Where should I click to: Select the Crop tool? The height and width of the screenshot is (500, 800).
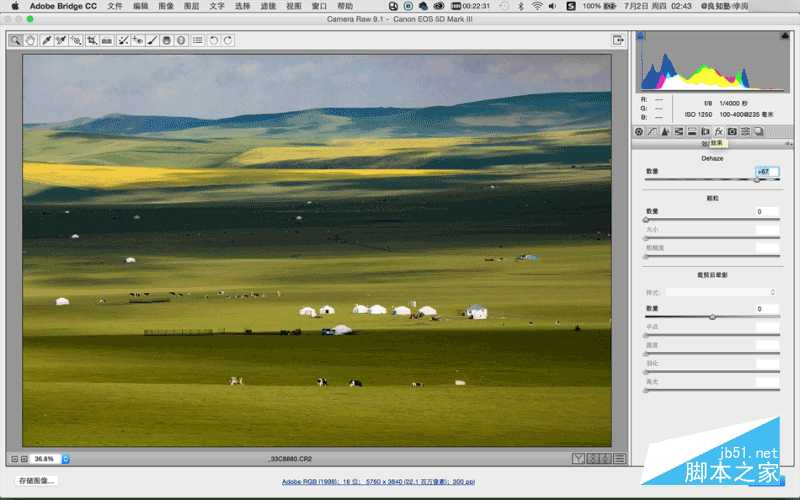tap(92, 40)
